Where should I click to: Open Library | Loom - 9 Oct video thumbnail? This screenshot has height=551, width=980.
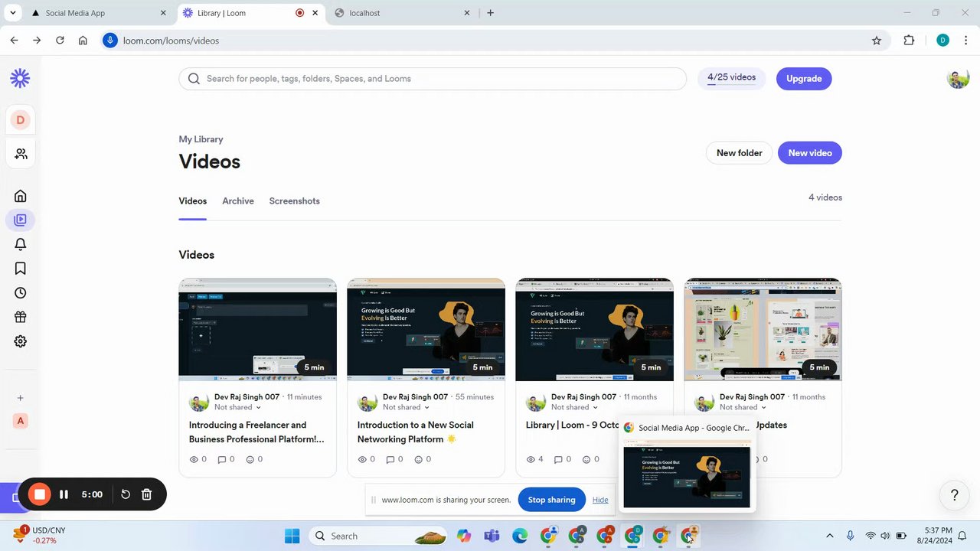coord(594,329)
